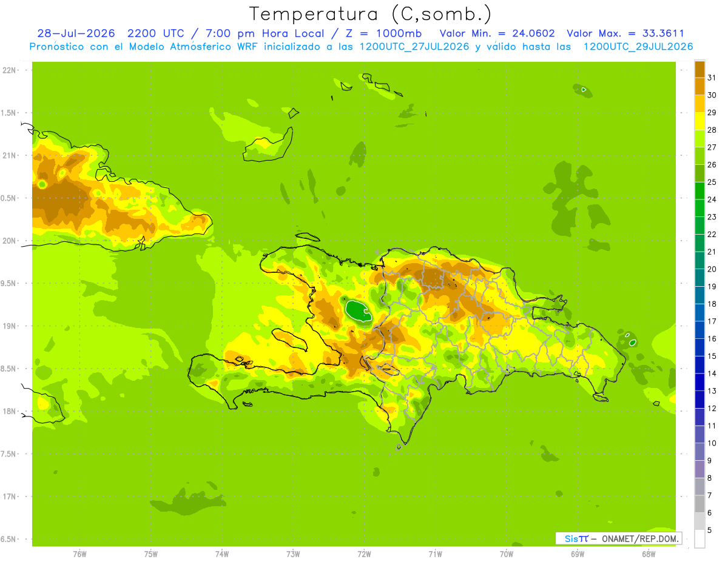Image resolution: width=728 pixels, height=562 pixels.
Task: Click the 73W longitude axis label
Action: tap(293, 554)
